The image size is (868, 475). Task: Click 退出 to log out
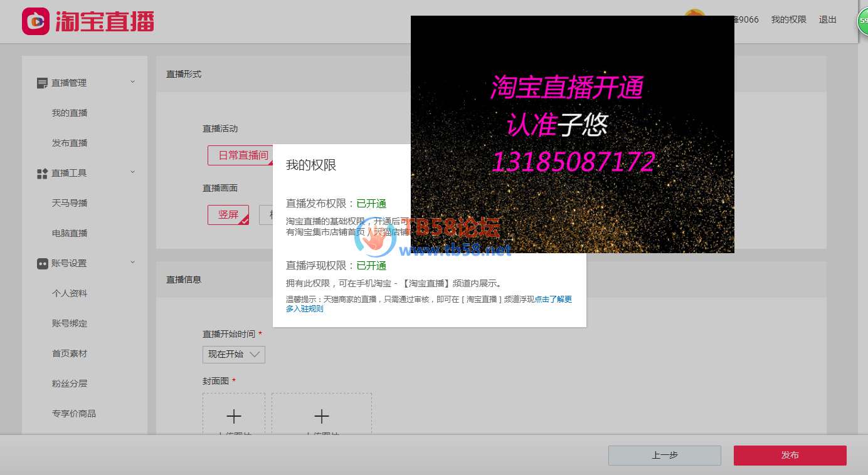coord(827,20)
